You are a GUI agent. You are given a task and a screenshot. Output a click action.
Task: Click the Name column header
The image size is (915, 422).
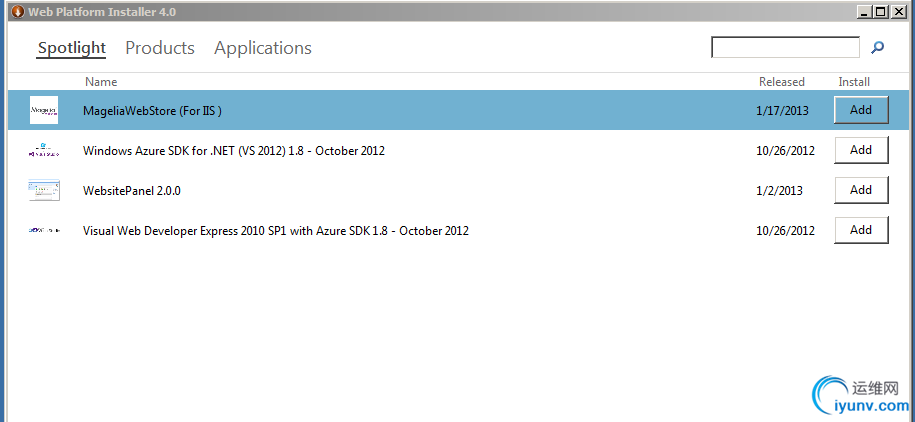101,82
